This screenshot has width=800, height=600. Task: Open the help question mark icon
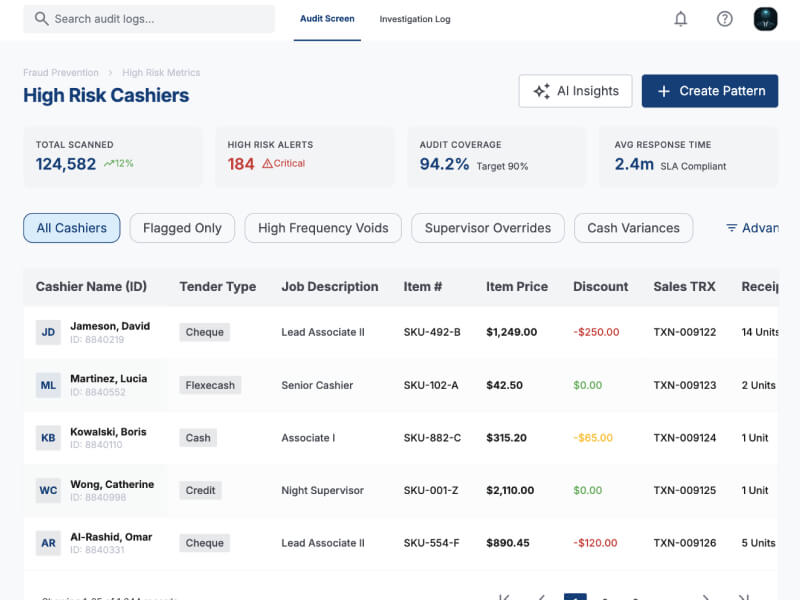724,19
